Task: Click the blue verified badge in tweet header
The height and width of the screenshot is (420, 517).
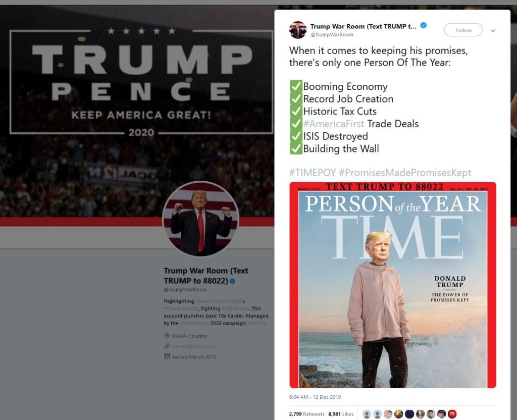Action: [424, 25]
